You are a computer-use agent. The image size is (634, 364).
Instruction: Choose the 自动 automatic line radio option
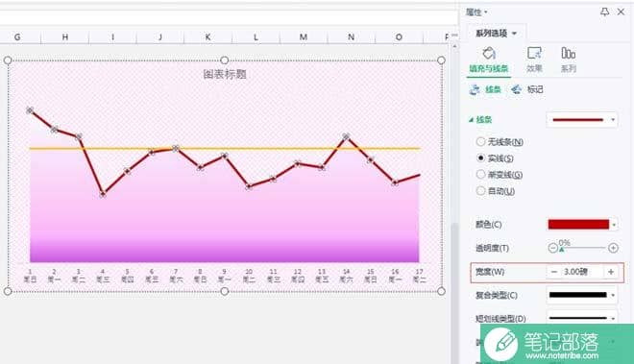point(496,191)
